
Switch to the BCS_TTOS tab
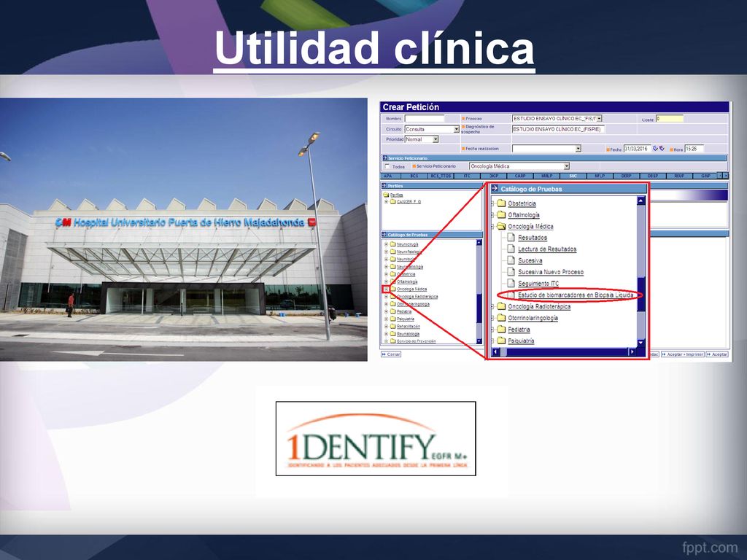[441, 176]
